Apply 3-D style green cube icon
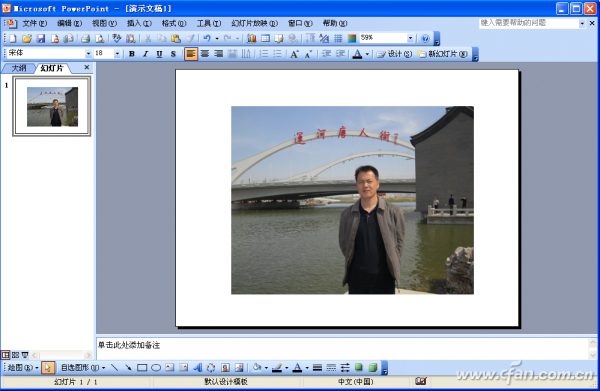 tap(373, 368)
